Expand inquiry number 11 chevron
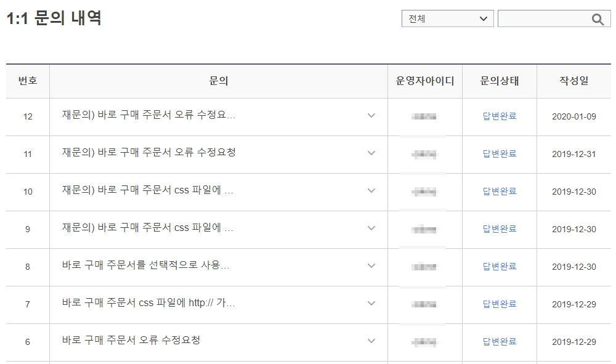Viewport: 616px width, 364px height. (371, 153)
